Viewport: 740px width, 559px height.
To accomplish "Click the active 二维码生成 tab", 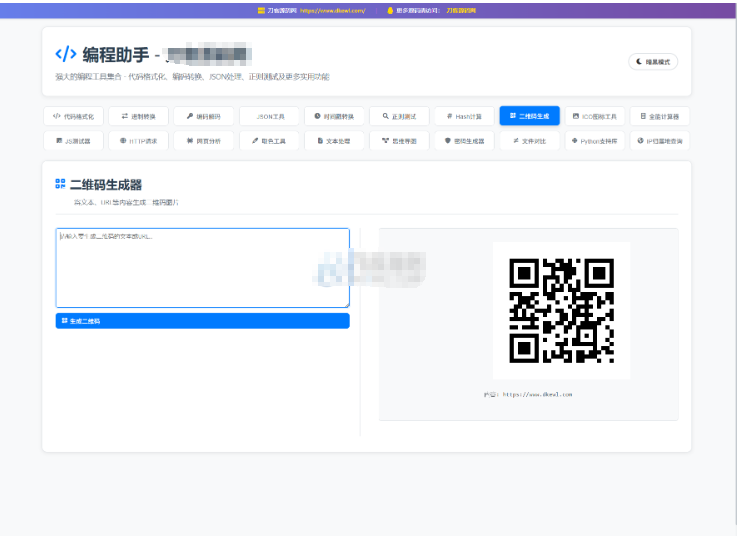I will pyautogui.click(x=530, y=116).
